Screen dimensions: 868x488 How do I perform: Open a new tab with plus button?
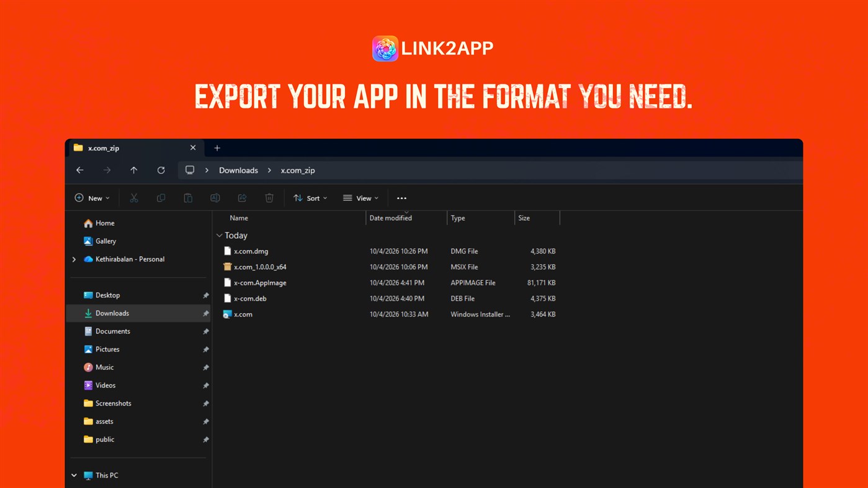point(217,148)
